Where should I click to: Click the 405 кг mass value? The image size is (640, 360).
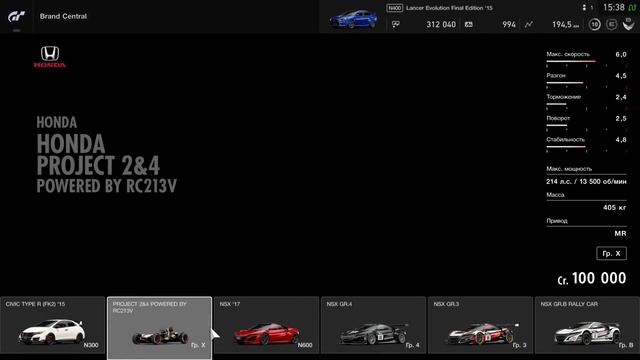tap(615, 208)
